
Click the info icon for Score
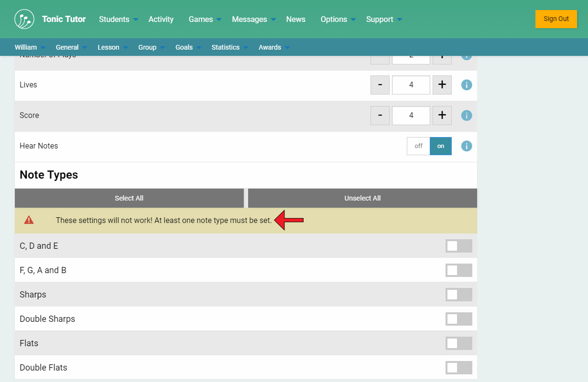pyautogui.click(x=466, y=116)
